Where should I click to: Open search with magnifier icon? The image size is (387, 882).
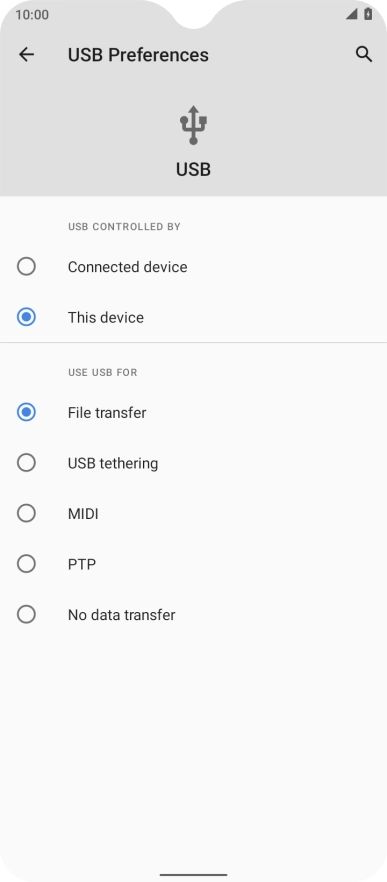coord(364,55)
